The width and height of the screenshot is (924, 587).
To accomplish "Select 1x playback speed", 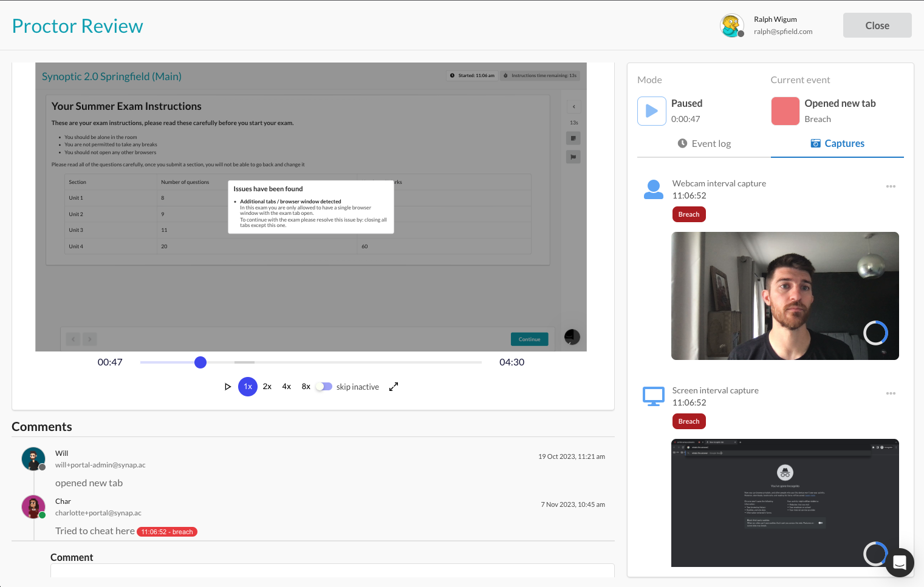I will [x=248, y=387].
